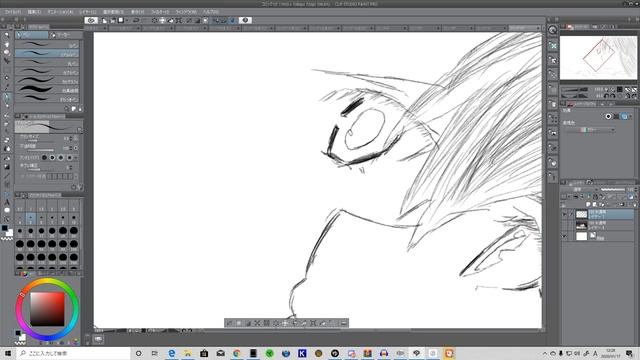The image size is (640, 360).
Task: Select the Eraser tool
Action: click(x=7, y=140)
